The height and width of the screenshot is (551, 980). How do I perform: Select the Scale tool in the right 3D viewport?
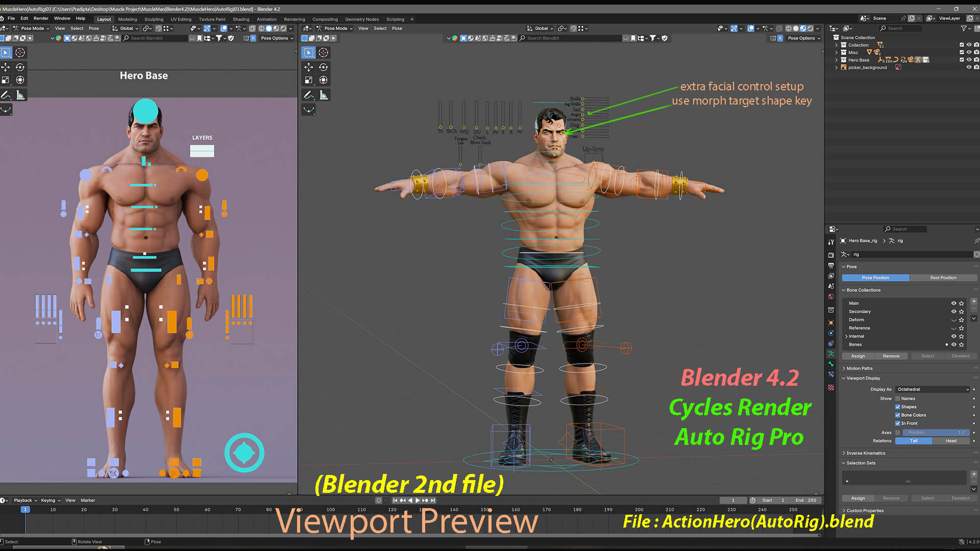click(309, 80)
